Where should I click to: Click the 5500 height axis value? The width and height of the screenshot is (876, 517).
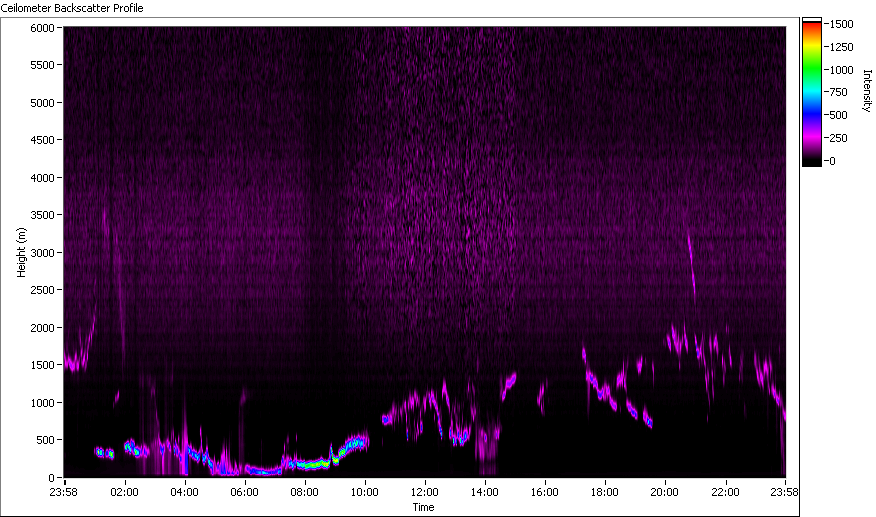(x=42, y=65)
